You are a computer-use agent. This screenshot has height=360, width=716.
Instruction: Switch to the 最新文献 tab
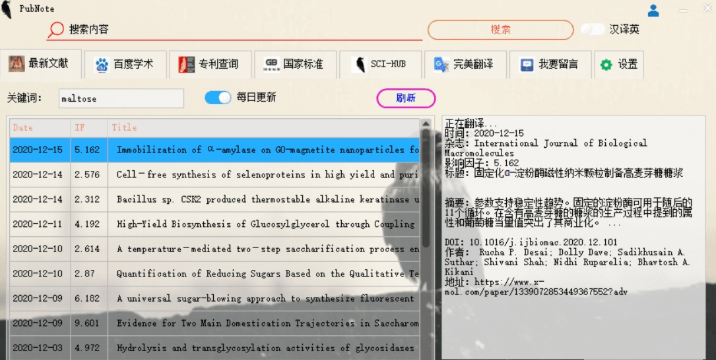(x=41, y=64)
